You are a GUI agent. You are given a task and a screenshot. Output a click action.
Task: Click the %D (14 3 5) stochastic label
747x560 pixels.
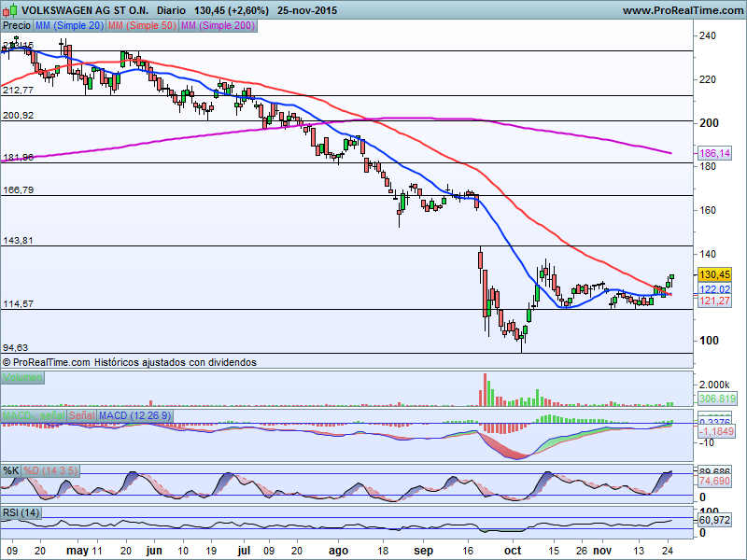pos(50,470)
